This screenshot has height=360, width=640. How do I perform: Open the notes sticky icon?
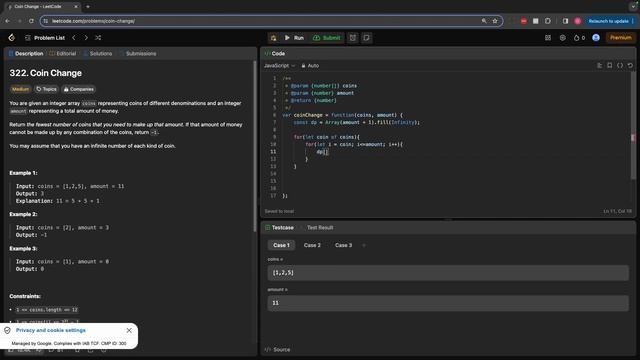367,38
